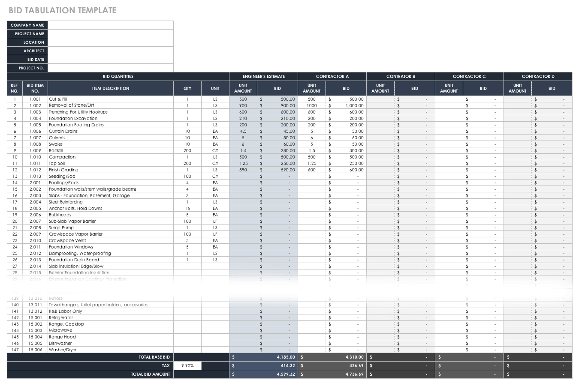Select the PROJECT NAME entry field
The image size is (582, 392).
111,33
